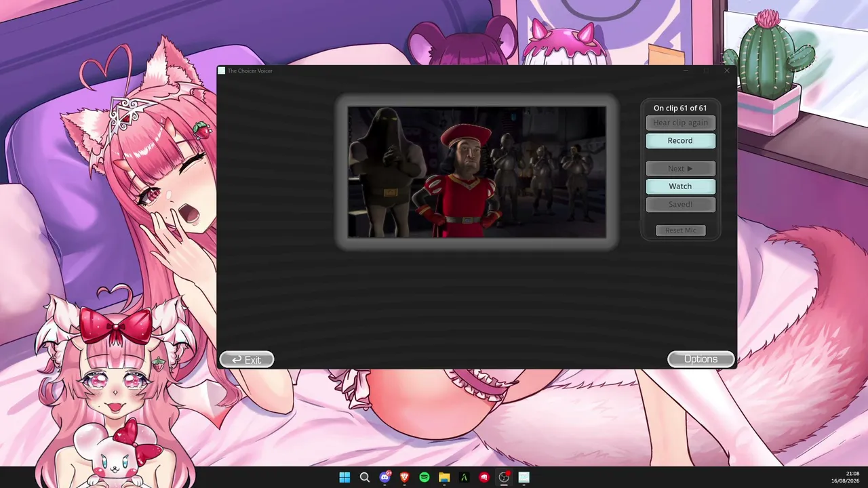Minimize The Choicer Voicer window
Image resolution: width=868 pixels, height=488 pixels.
pyautogui.click(x=686, y=70)
